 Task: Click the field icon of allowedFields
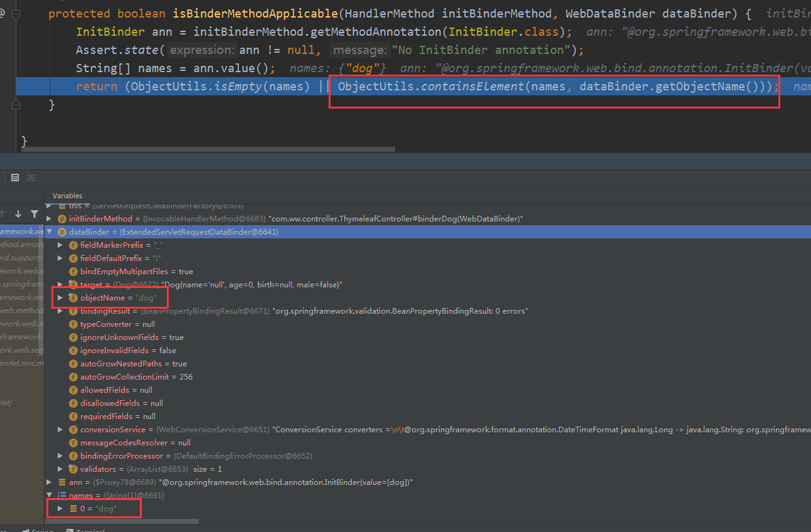point(73,390)
